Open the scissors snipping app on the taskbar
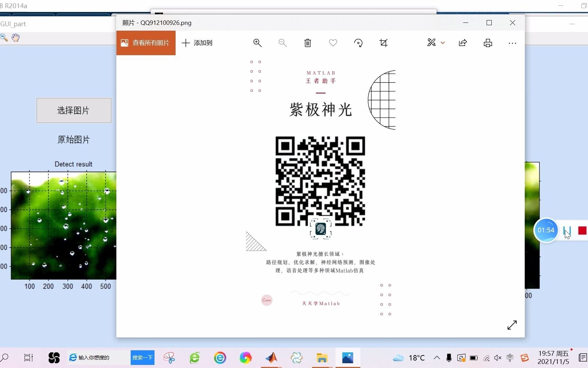 (x=169, y=358)
